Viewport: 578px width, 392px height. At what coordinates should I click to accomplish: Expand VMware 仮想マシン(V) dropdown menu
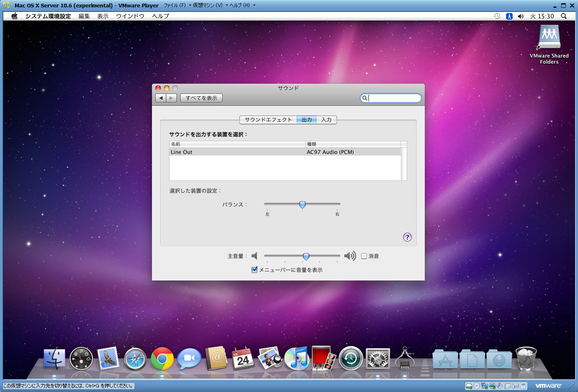click(x=208, y=5)
